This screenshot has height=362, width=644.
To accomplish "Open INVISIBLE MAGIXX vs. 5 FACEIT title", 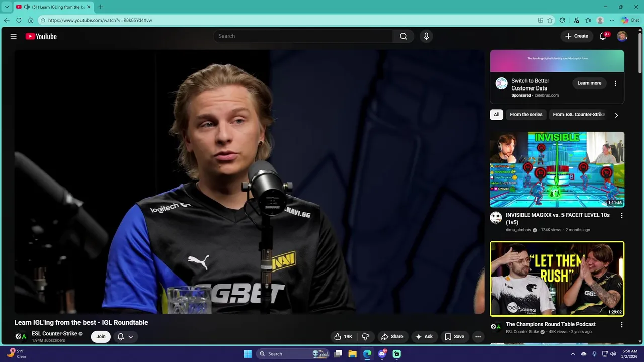I will pyautogui.click(x=557, y=219).
